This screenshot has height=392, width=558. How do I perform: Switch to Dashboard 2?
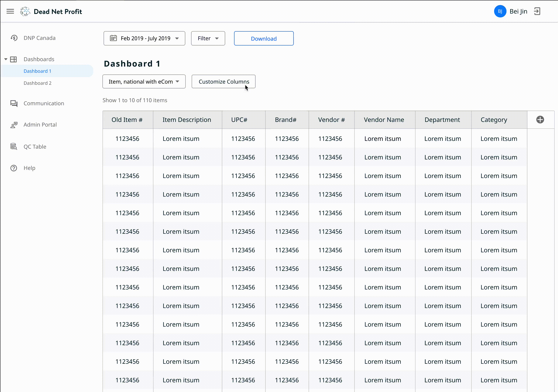[37, 83]
